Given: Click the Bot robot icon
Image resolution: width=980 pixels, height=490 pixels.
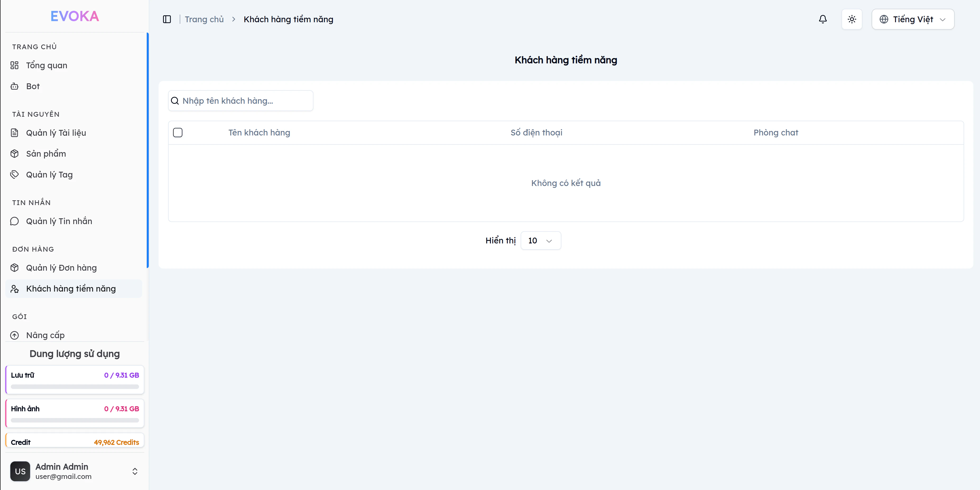Looking at the screenshot, I should [15, 87].
